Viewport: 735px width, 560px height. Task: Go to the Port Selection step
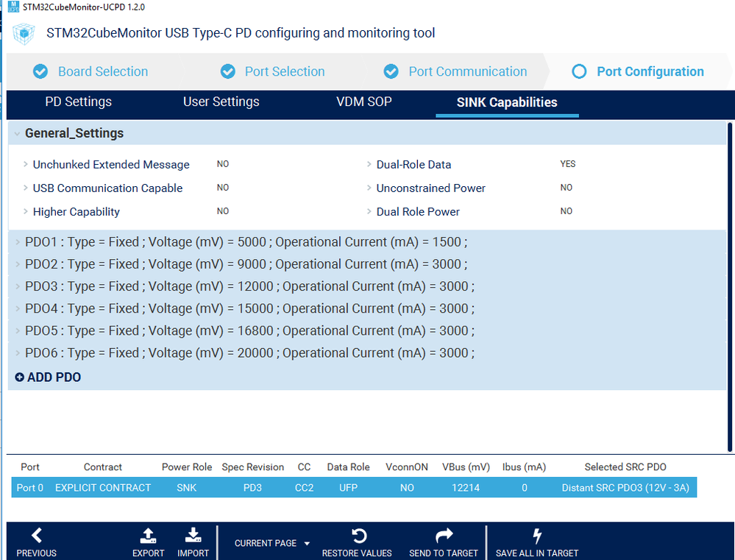285,71
